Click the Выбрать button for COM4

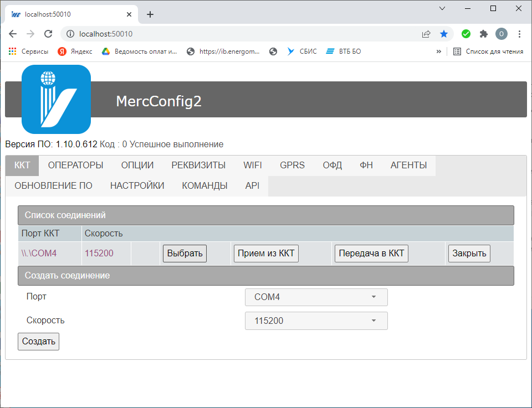pos(185,254)
